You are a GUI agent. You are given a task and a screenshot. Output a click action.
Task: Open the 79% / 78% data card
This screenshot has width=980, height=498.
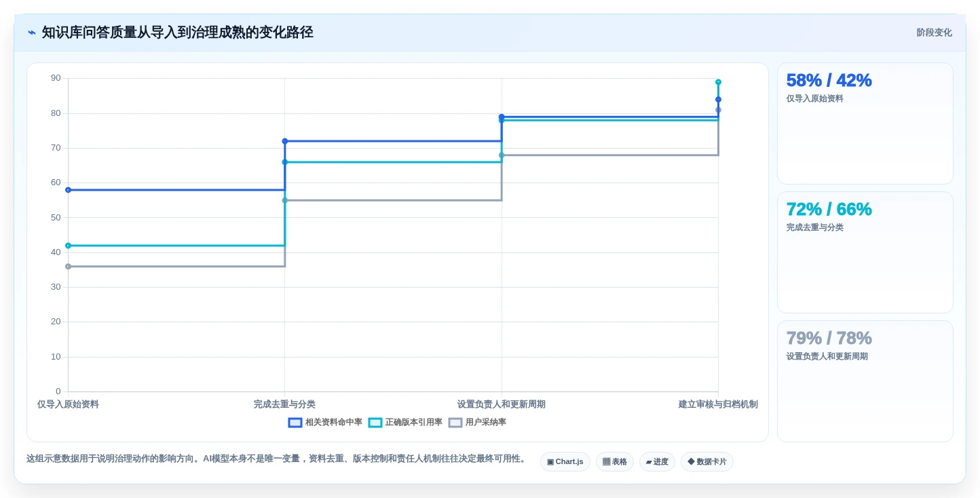865,381
